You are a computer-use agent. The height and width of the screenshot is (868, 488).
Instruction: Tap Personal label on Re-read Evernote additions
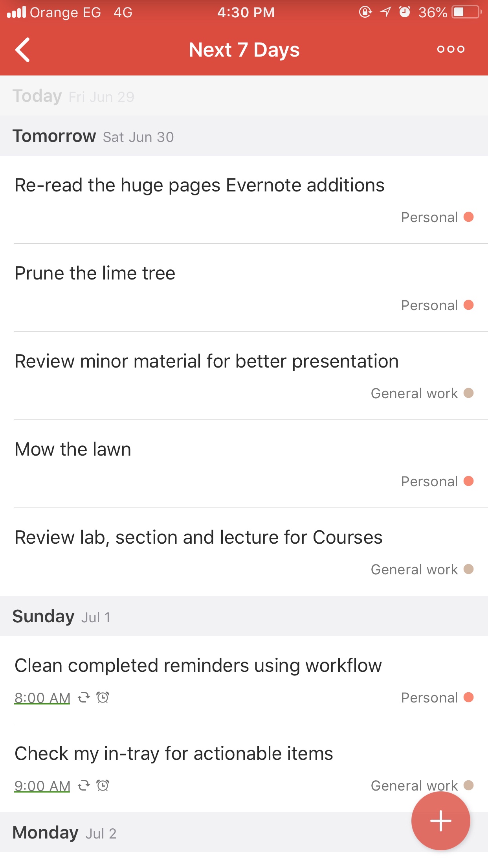pos(429,217)
